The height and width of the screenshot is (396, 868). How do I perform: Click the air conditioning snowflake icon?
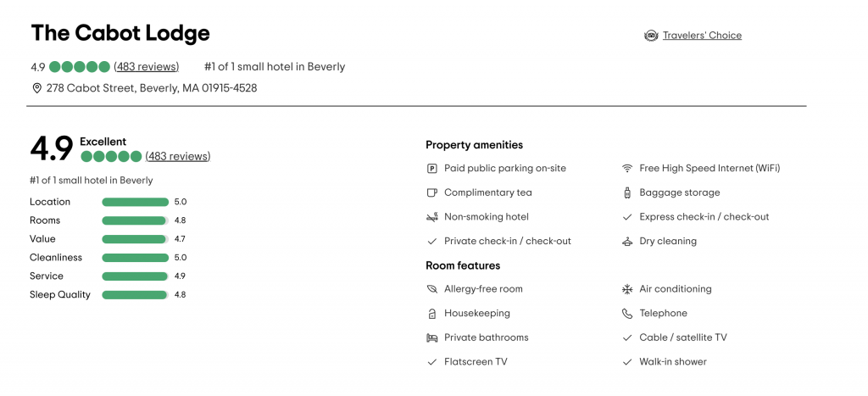(627, 289)
